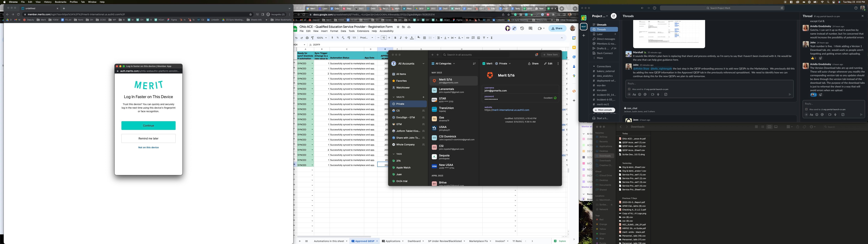The height and width of the screenshot is (244, 868).
Task: Toggle italic formatting in Sheets
Action: coord(401,38)
